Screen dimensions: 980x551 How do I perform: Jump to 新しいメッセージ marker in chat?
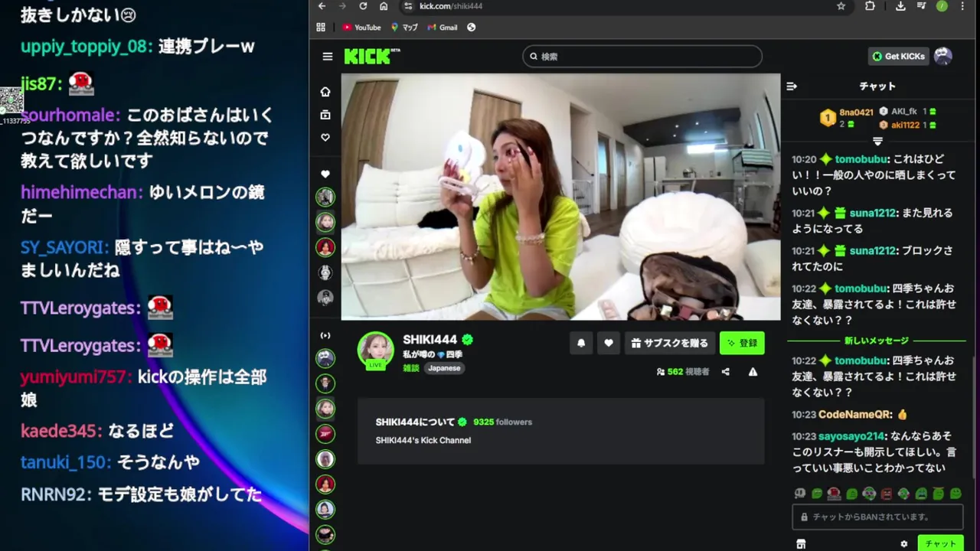pos(877,341)
